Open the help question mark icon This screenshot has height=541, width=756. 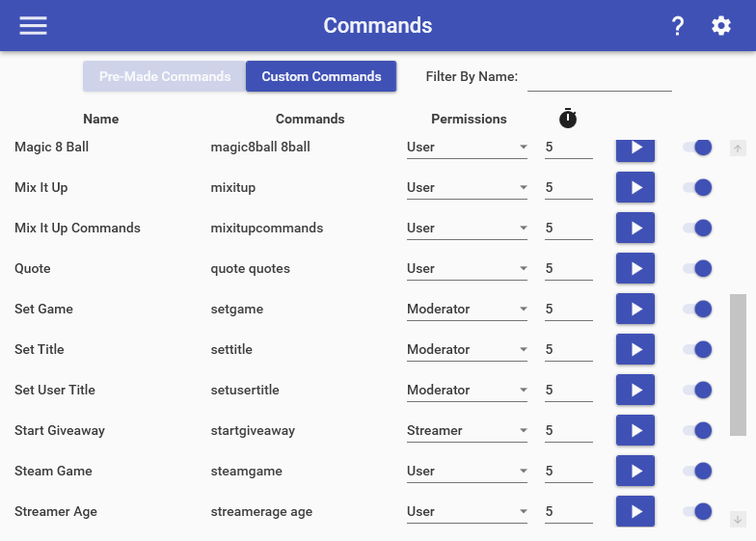tap(678, 25)
